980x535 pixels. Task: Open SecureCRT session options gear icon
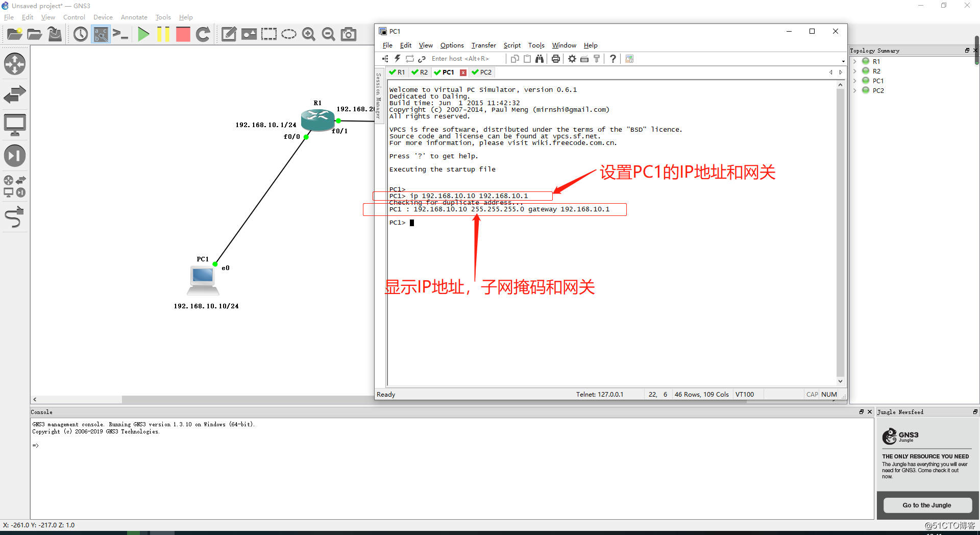click(x=572, y=59)
